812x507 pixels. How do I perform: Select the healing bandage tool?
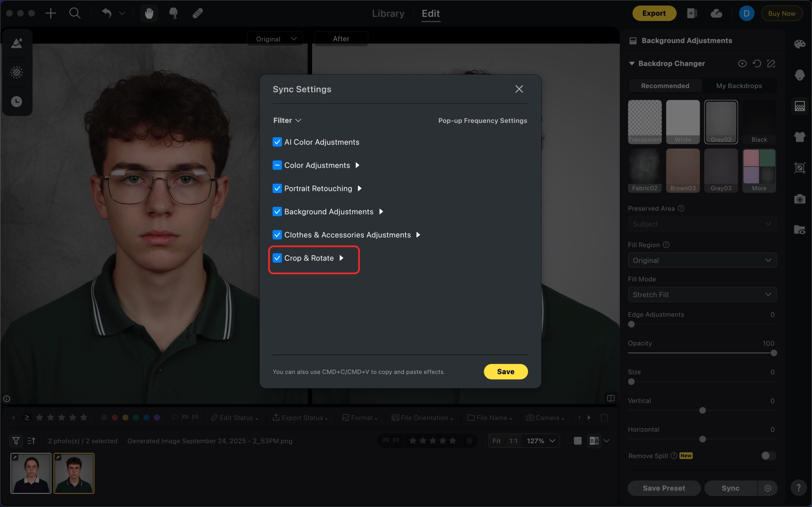[x=198, y=13]
